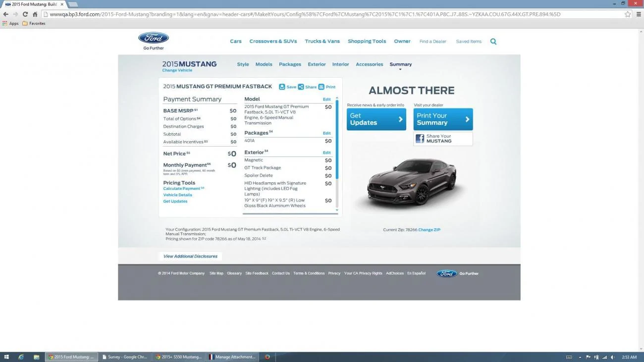644x362 pixels.
Task: Switch to Manage Attachment taskbar window
Action: coord(232,357)
